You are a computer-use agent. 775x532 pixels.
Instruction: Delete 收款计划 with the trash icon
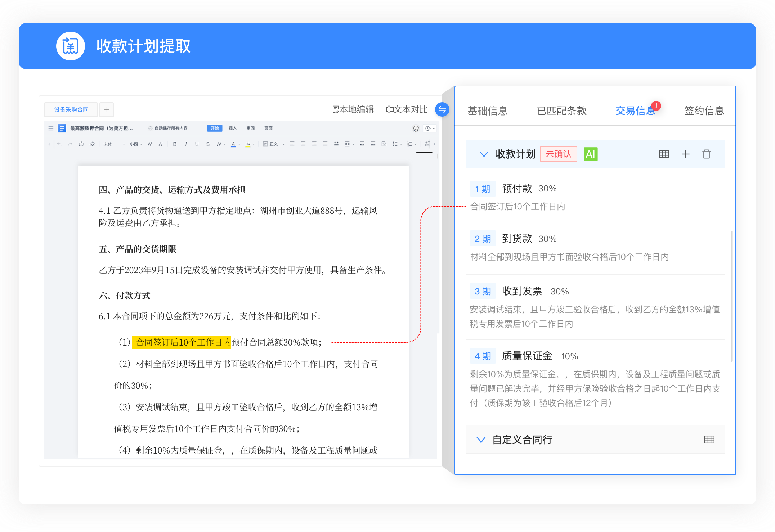(x=707, y=154)
